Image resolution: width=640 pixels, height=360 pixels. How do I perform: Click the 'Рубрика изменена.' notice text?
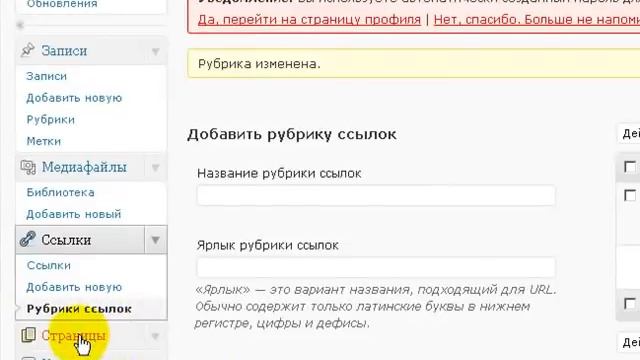click(259, 64)
